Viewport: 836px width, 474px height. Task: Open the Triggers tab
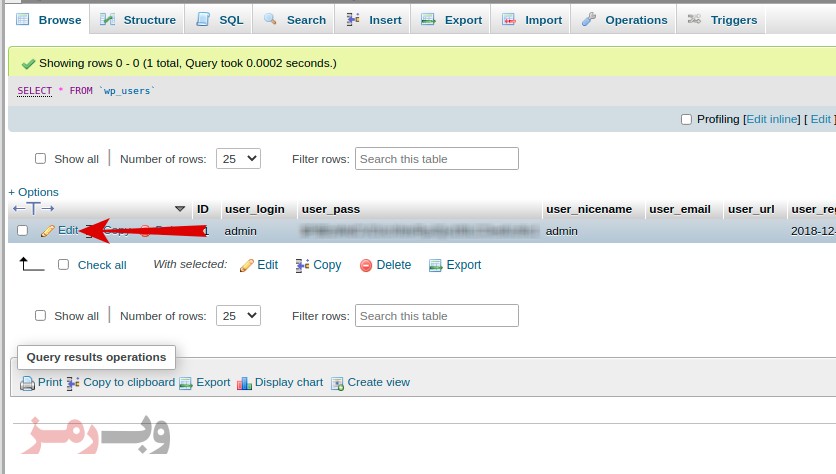[x=721, y=20]
